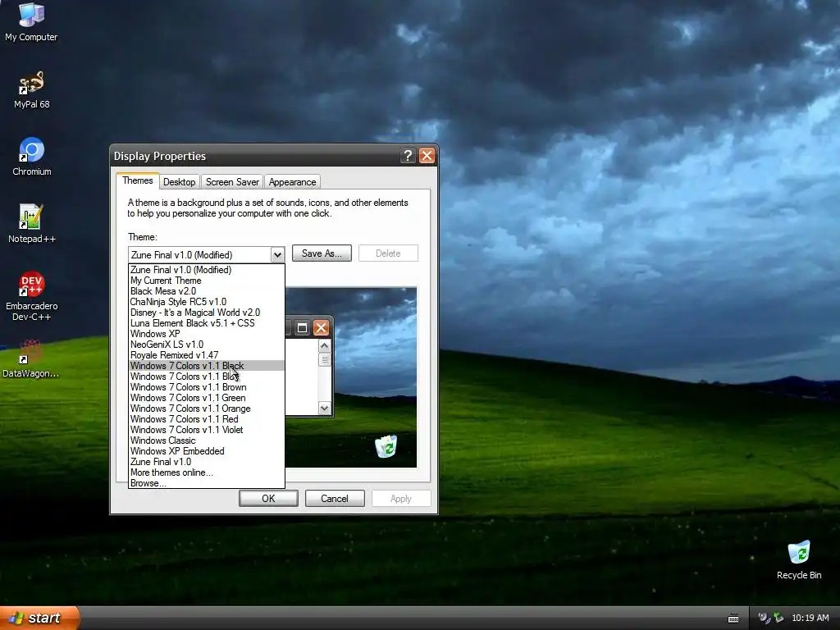Viewport: 840px width, 630px height.
Task: Select the Chromium desktop shortcut
Action: [32, 157]
